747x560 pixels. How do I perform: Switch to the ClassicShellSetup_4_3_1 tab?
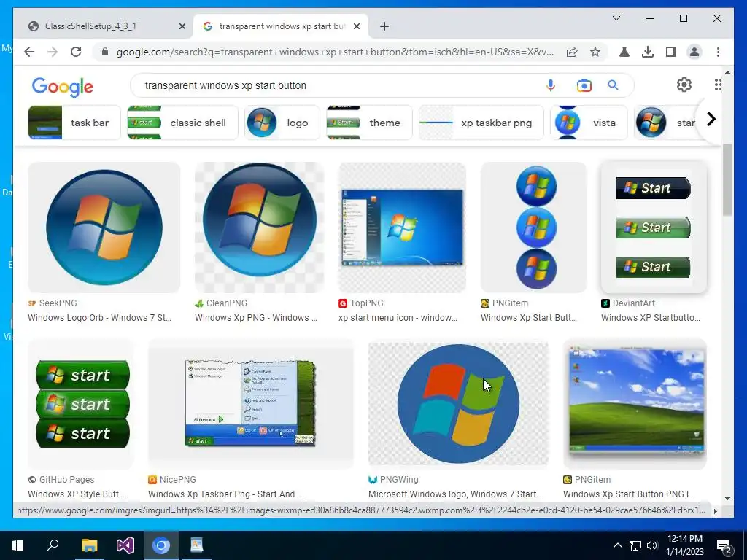point(104,26)
